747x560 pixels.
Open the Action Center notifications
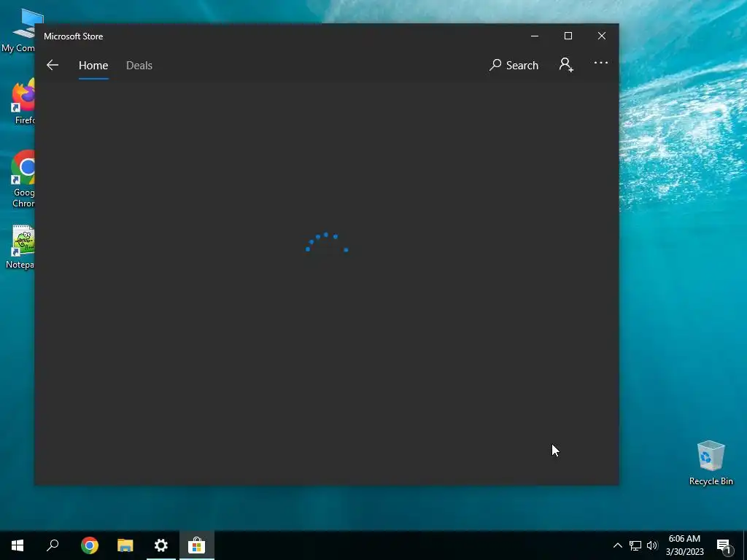coord(724,546)
